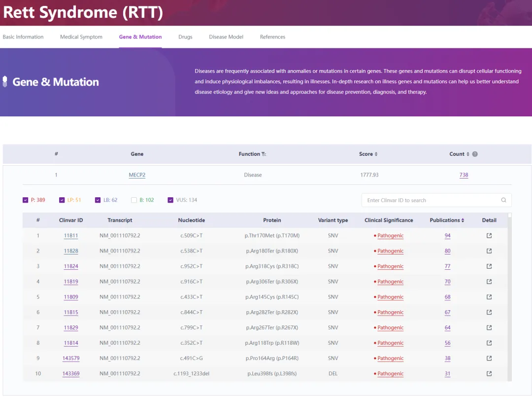
Task: Click the Function filter icon
Action: pyautogui.click(x=264, y=154)
